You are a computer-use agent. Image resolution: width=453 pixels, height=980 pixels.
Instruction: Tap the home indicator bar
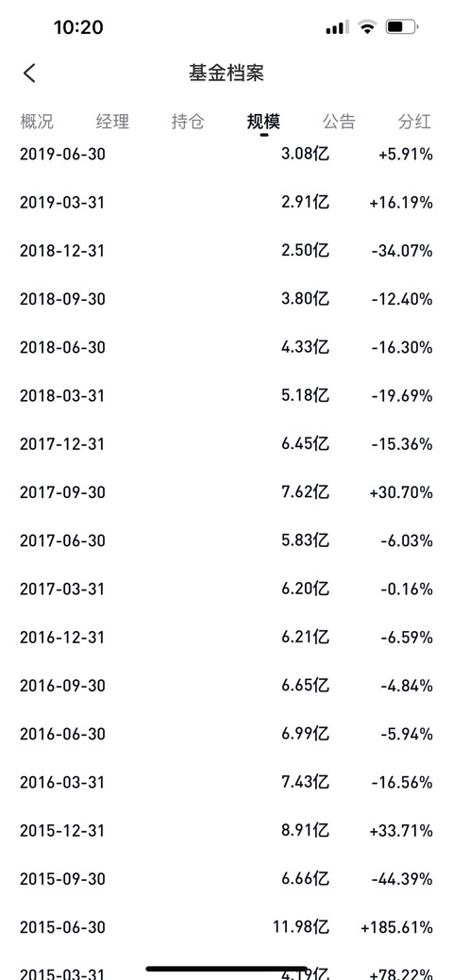click(226, 969)
